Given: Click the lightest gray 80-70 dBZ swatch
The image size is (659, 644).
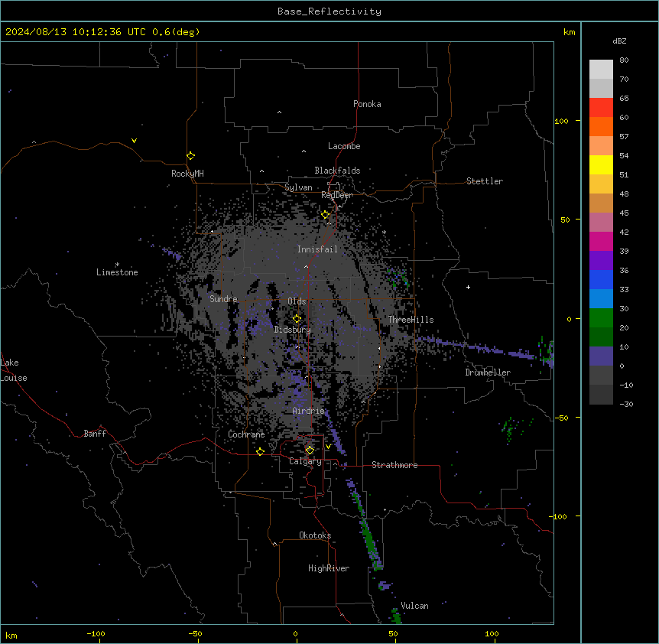Looking at the screenshot, I should coord(601,70).
